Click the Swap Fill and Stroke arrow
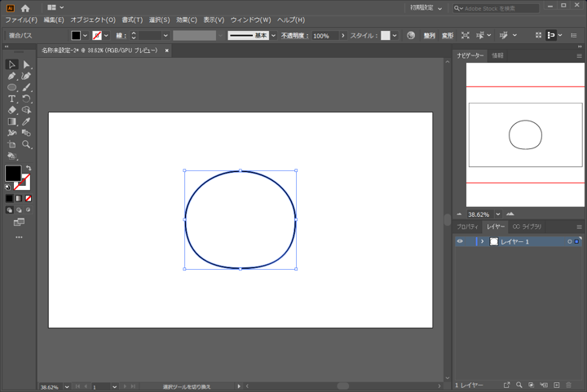587x392 pixels. pyautogui.click(x=29, y=169)
